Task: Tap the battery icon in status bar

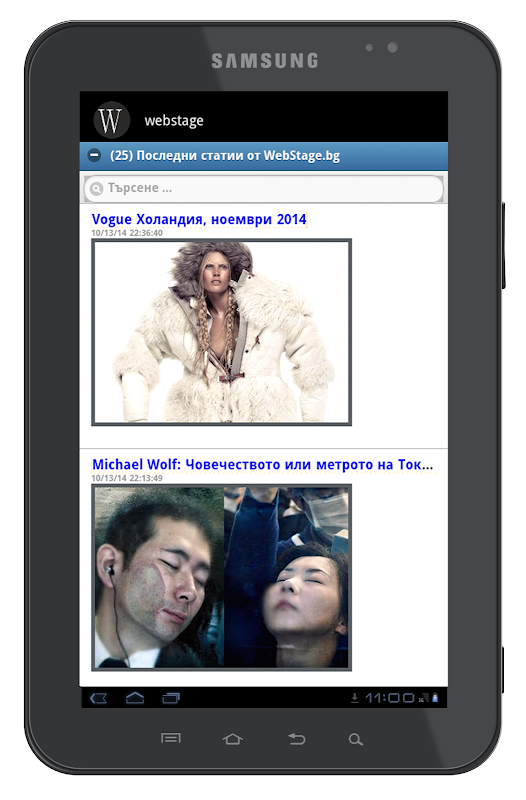Action: 435,698
